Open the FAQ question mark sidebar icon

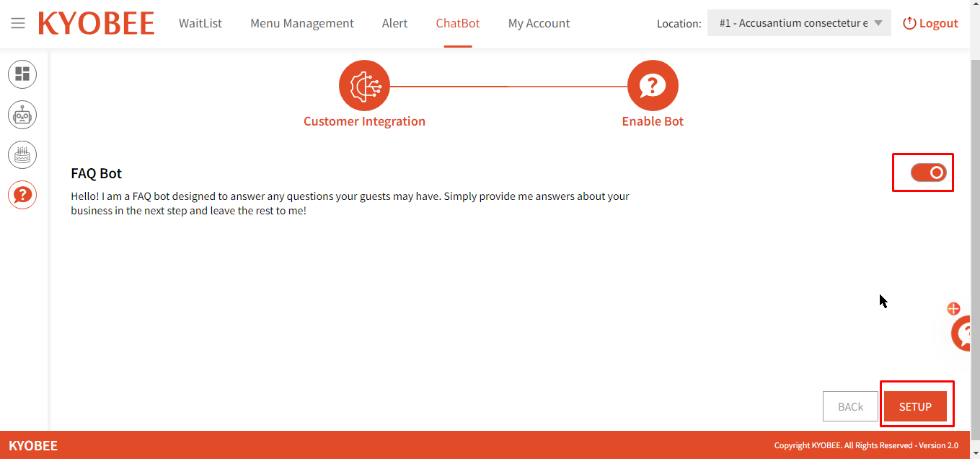pos(22,195)
